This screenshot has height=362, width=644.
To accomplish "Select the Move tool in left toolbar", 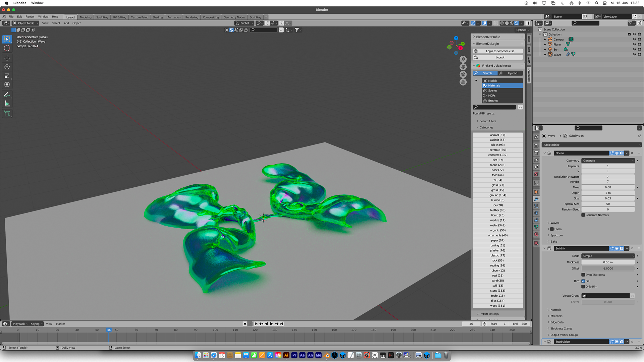I will point(7,58).
